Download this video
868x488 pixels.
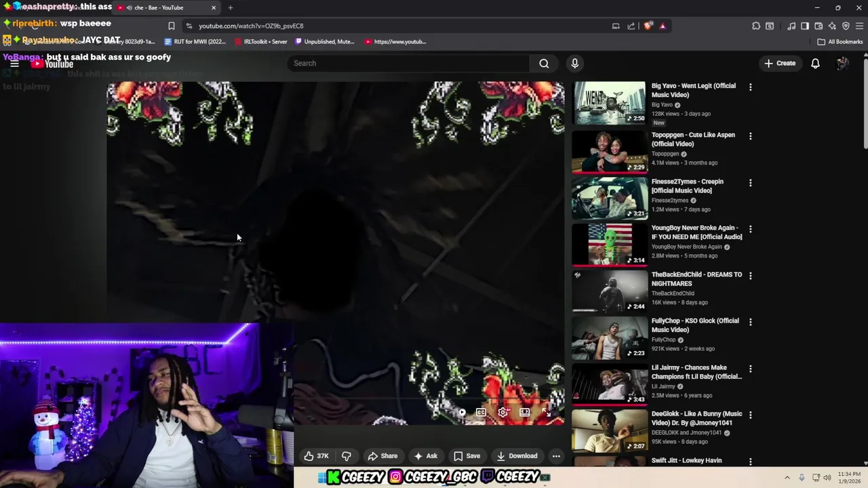pyautogui.click(x=517, y=456)
